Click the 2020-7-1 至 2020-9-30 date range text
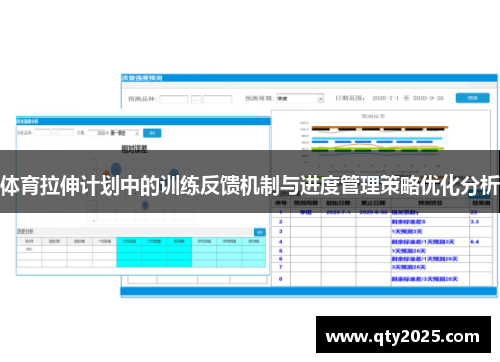The width and height of the screenshot is (500, 362). pyautogui.click(x=408, y=98)
